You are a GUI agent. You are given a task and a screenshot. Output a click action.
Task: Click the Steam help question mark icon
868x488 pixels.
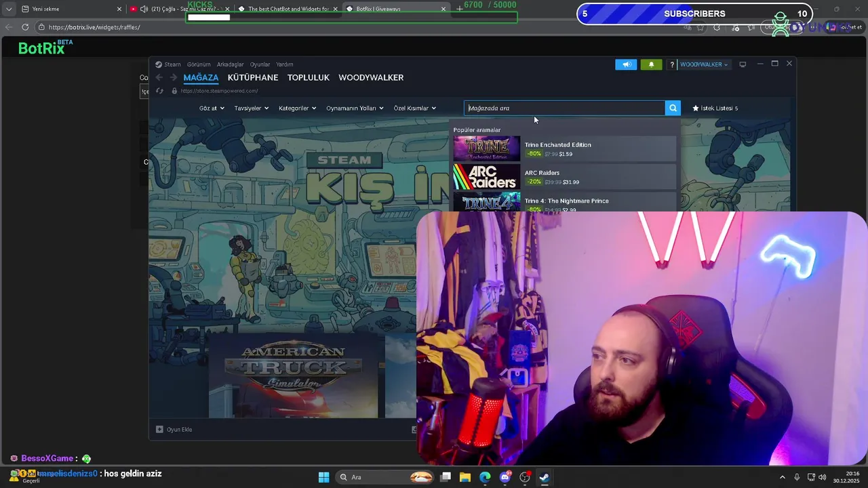click(x=672, y=64)
